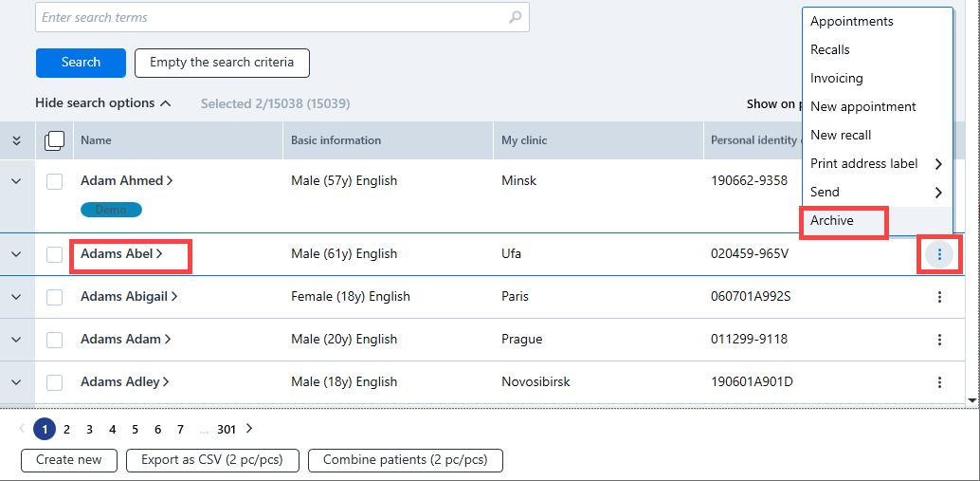The width and height of the screenshot is (980, 481).
Task: Collapse the Hide search options section
Action: pos(103,103)
